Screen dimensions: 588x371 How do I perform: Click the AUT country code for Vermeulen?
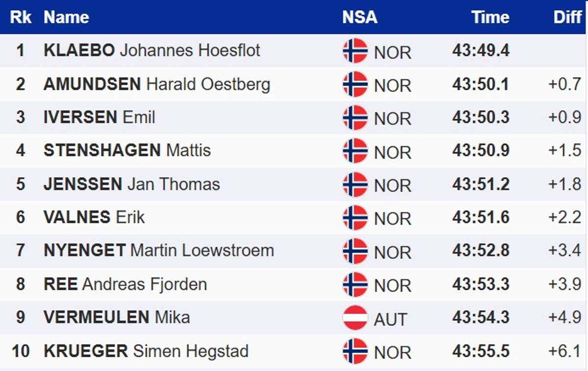tap(390, 319)
